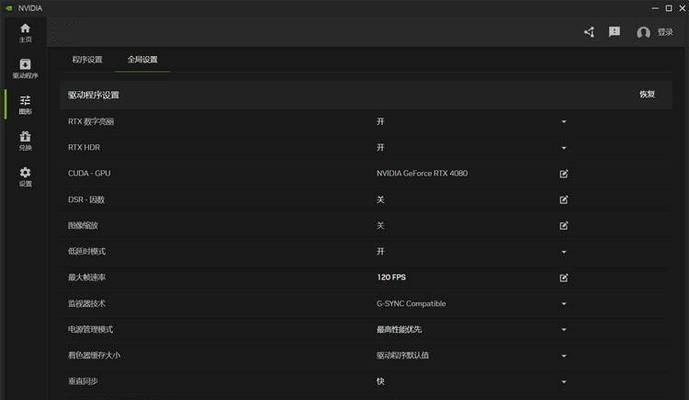Expand the RTX 数字亮丽 dropdown arrow
This screenshot has width=689, height=400.
(x=564, y=122)
